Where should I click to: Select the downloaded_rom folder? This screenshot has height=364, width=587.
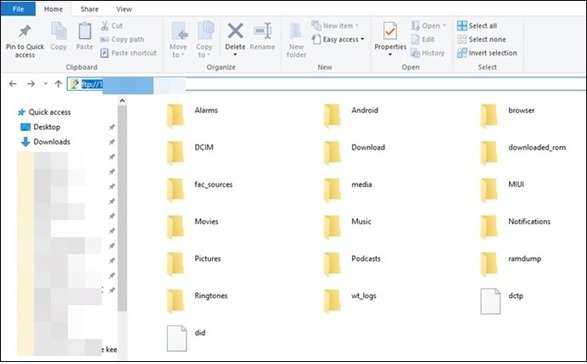tap(524, 152)
